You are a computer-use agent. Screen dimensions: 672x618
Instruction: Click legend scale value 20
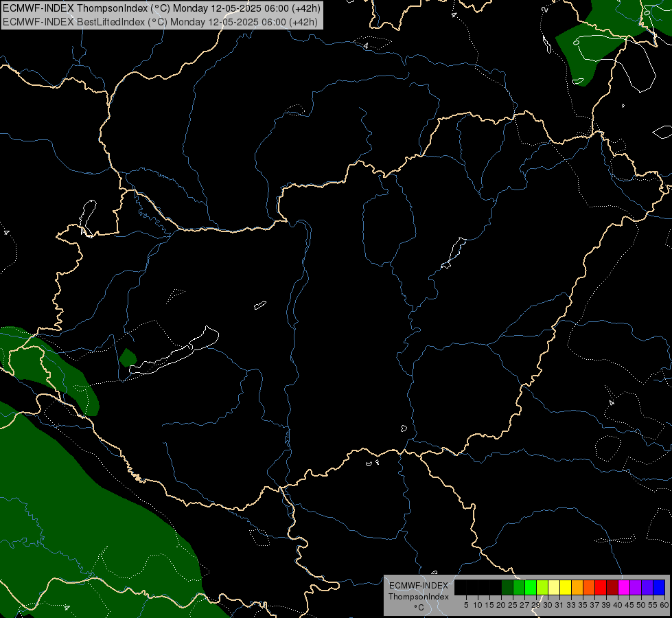pos(501,605)
